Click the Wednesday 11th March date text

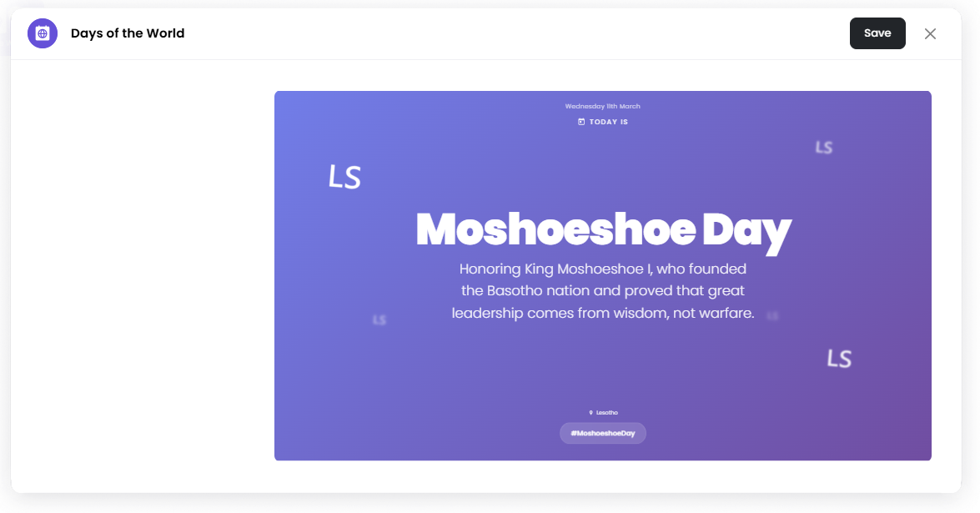tap(602, 107)
